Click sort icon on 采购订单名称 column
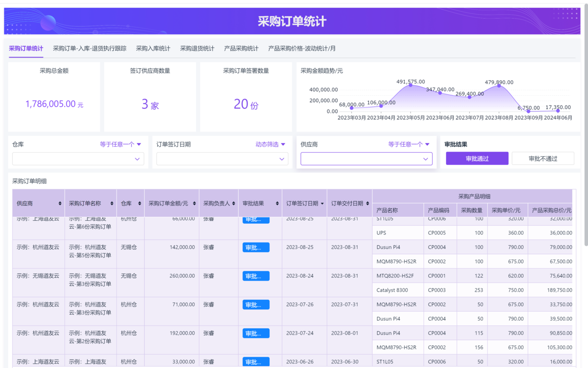The width and height of the screenshot is (588, 368). (112, 204)
